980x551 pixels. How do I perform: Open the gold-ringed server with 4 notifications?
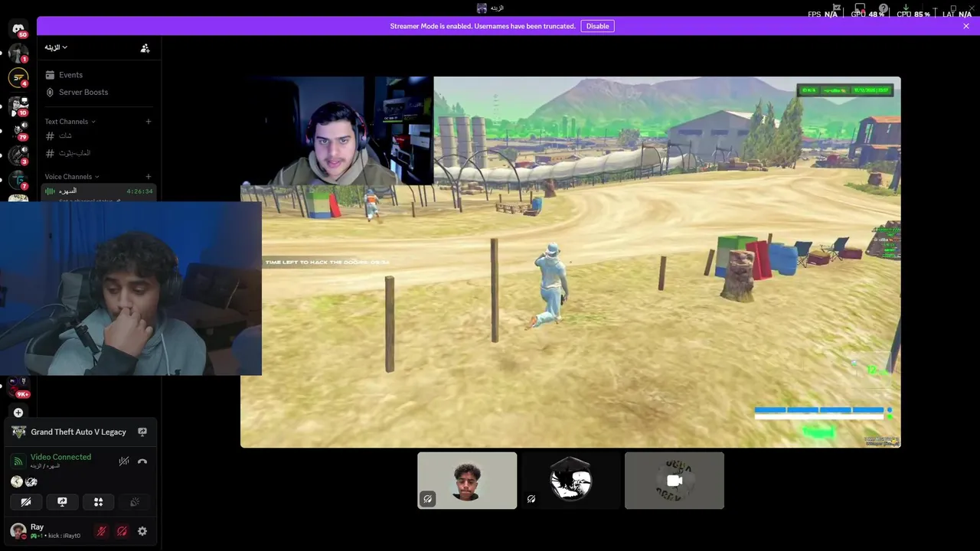(18, 77)
